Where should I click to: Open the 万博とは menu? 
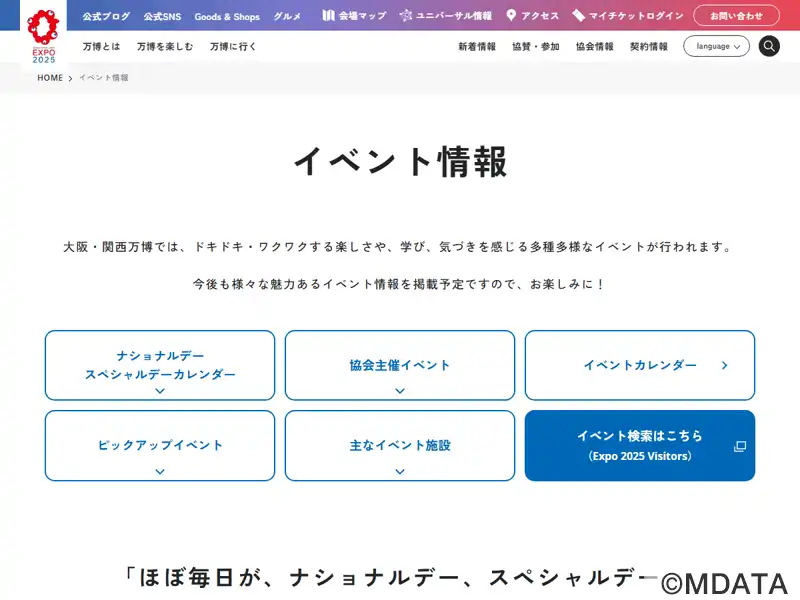coord(102,46)
